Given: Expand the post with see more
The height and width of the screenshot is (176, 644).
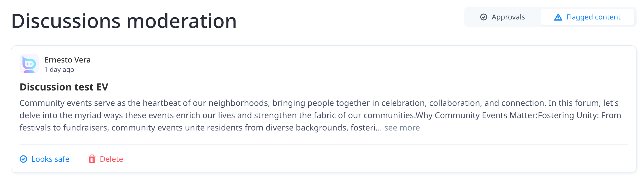Looking at the screenshot, I should pyautogui.click(x=402, y=128).
